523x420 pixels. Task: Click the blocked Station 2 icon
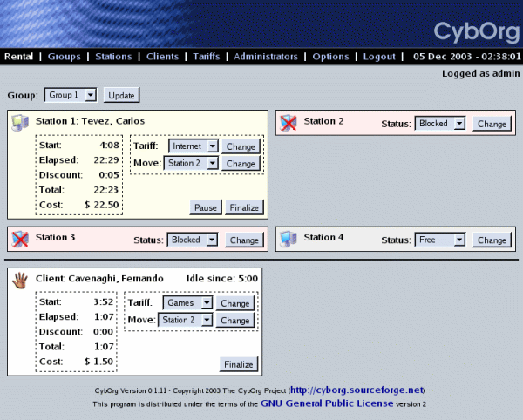pyautogui.click(x=289, y=123)
